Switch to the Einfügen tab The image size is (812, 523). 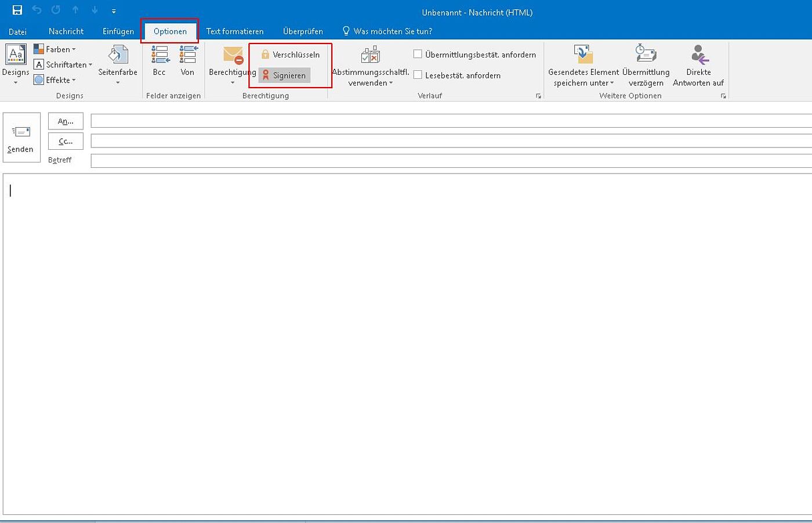[x=118, y=31]
